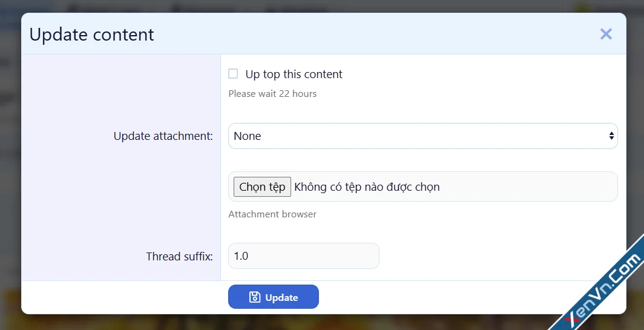The image size is (644, 330).
Task: Tick the Up top this content checkbox
Action: [x=233, y=74]
